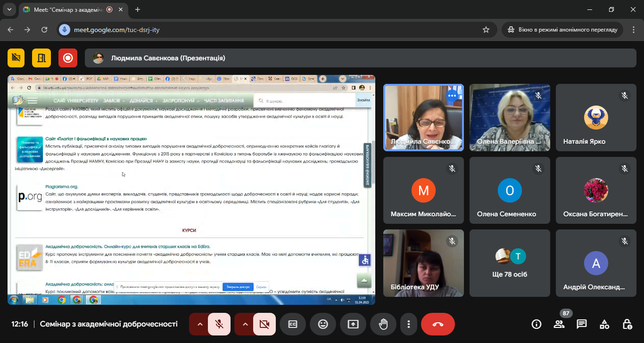This screenshot has width=644, height=343.
Task: Open a new browser tab
Action: [138, 9]
